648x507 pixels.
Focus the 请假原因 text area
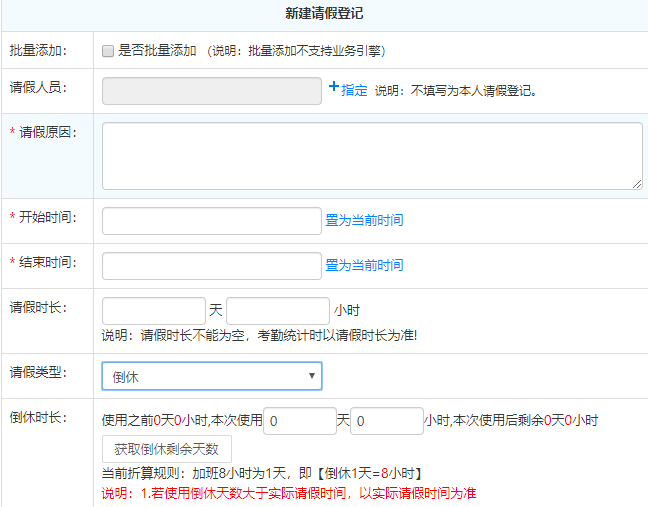(x=371, y=155)
